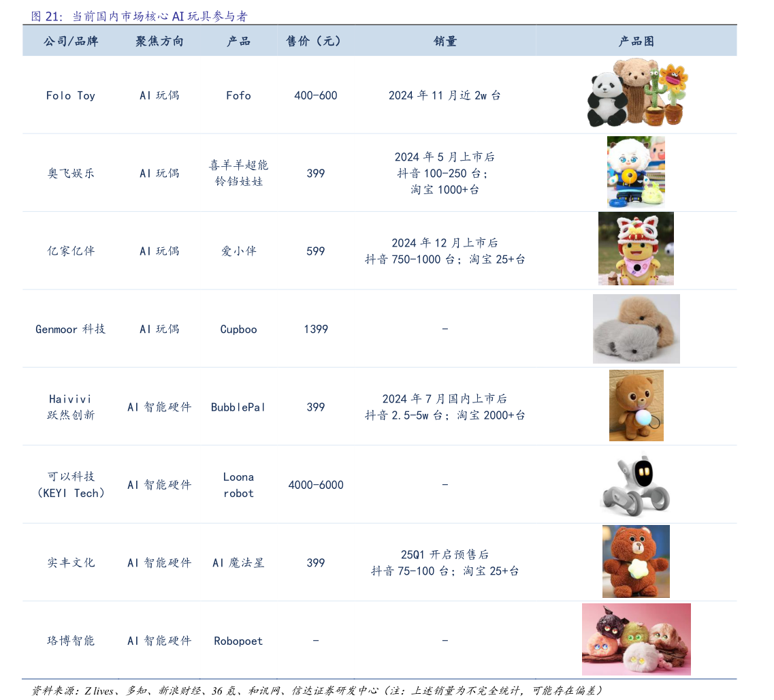This screenshot has width=774, height=700.
Task: Click the BubblePal teddy bear photo
Action: click(636, 405)
